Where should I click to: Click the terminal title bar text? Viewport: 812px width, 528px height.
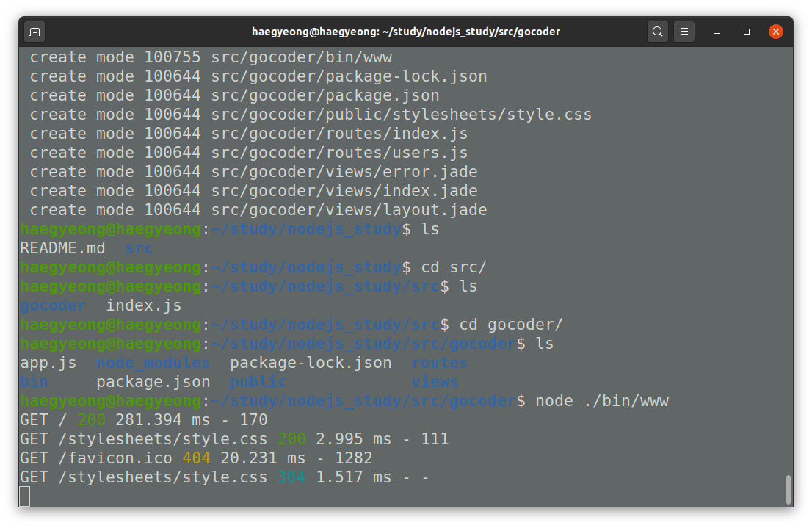tap(406, 31)
